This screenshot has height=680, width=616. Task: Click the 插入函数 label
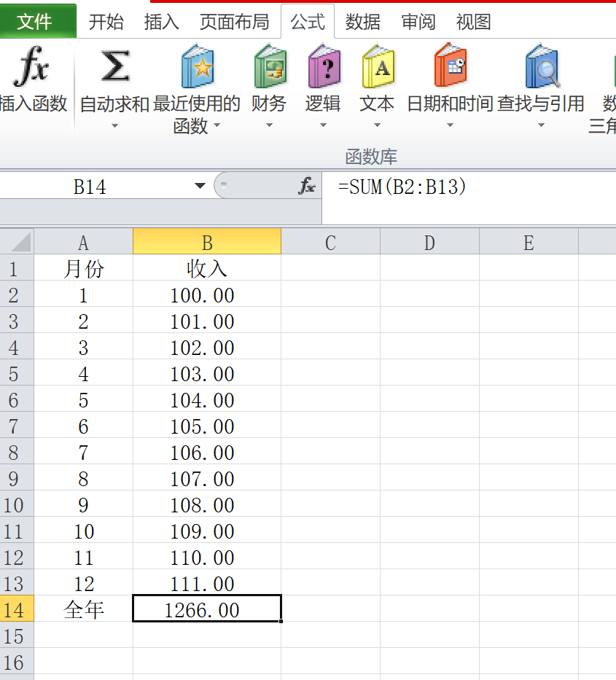(x=34, y=103)
